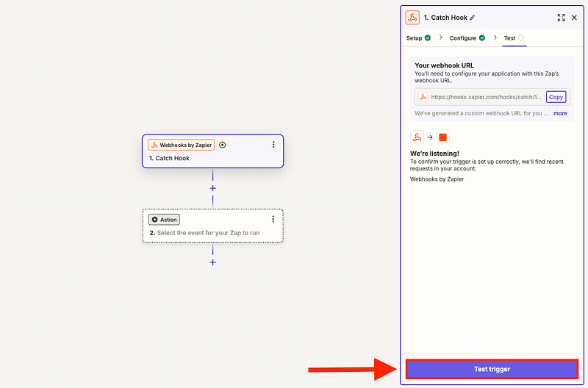Copy the webhook URL
This screenshot has width=588, height=388.
pyautogui.click(x=556, y=97)
